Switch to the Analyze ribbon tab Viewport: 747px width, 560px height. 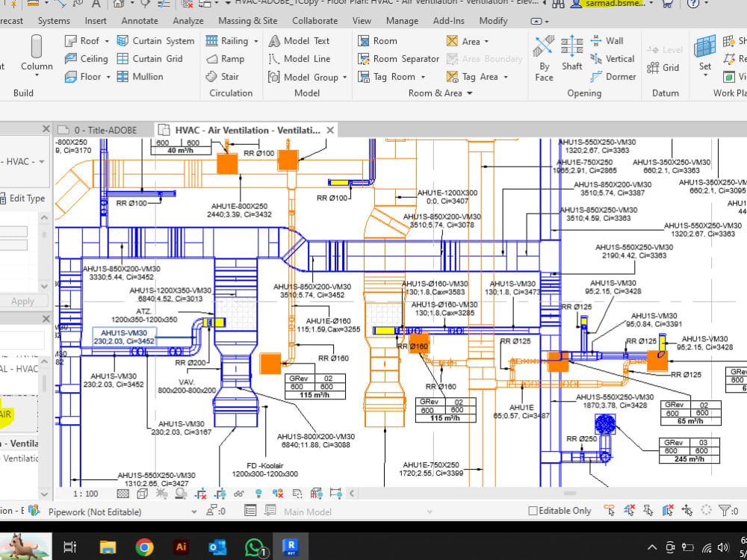(188, 21)
